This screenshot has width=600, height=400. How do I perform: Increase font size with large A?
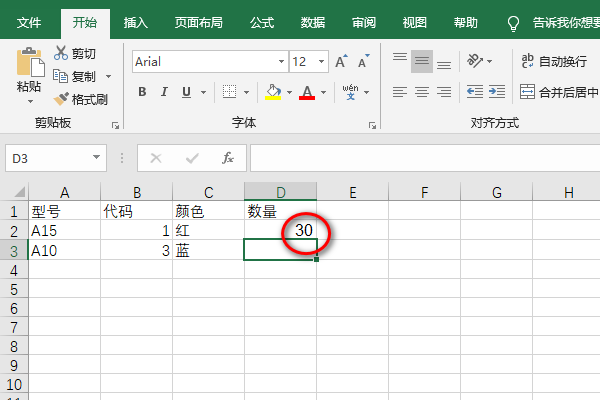click(x=341, y=61)
